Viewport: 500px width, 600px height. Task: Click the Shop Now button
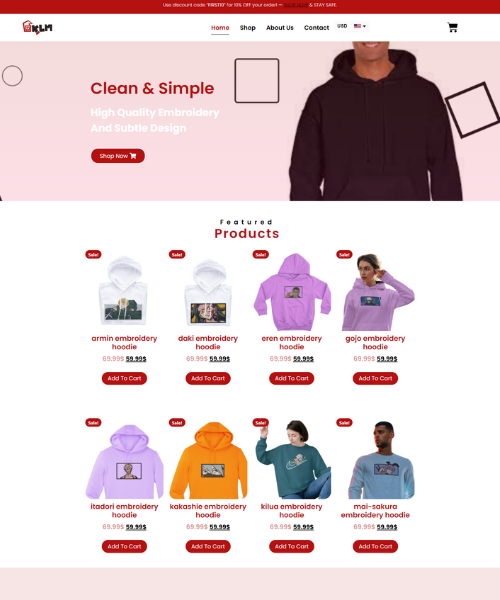[x=118, y=156]
